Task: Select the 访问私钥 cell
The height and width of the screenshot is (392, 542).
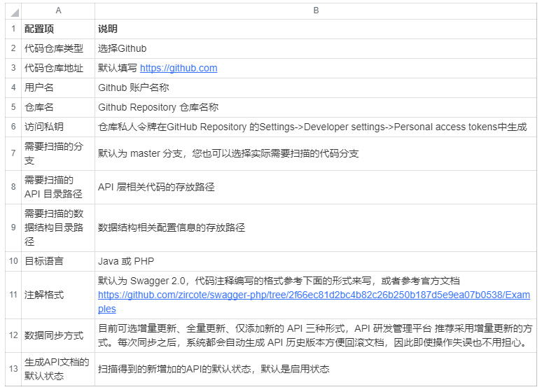Action: (58, 127)
